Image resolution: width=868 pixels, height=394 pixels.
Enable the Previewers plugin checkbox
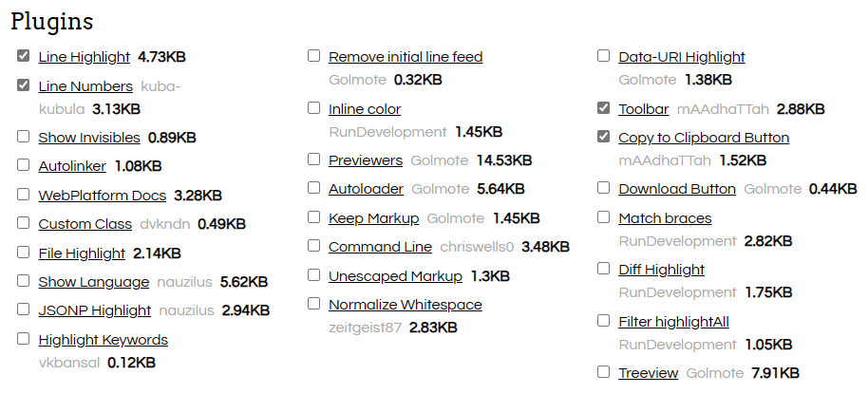point(314,159)
